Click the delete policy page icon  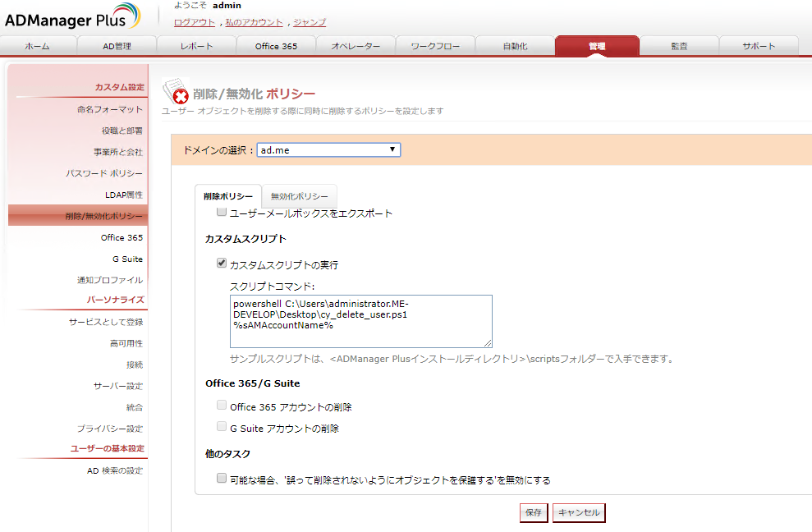point(175,91)
